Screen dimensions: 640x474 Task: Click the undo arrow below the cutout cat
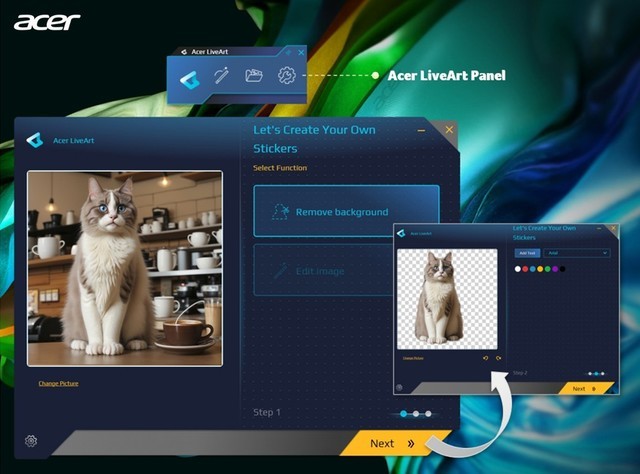pos(486,358)
